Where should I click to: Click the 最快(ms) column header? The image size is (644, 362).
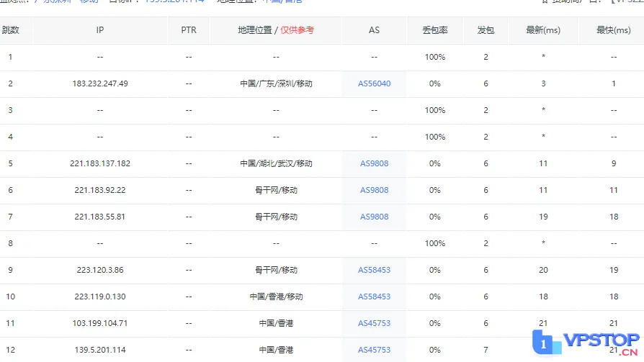(613, 30)
